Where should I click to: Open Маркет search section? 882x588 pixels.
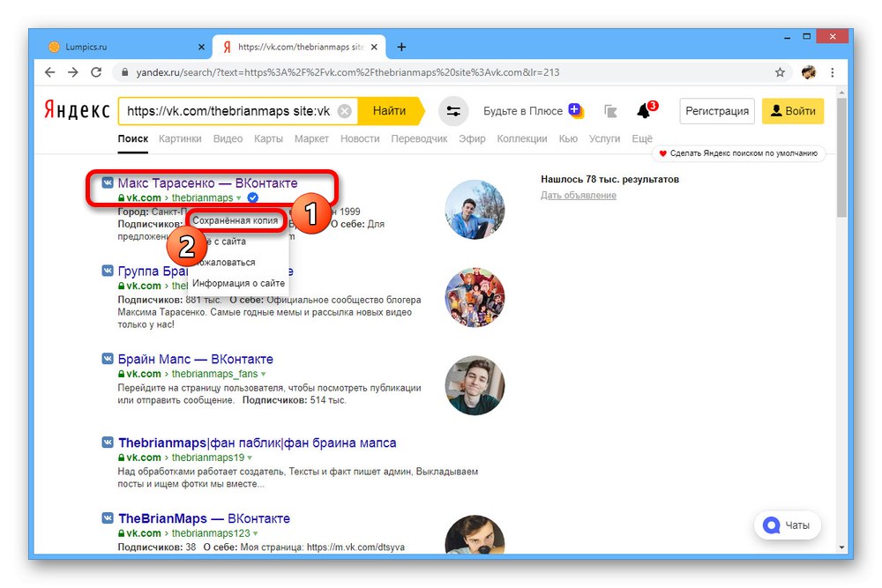click(311, 139)
